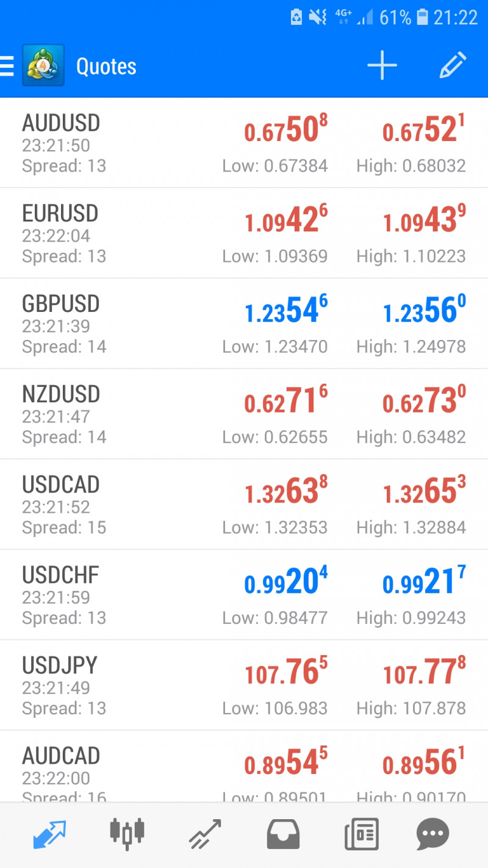Screen dimensions: 488x868
Task: Tap the GBPUSD bid price 1.23546
Action: click(x=286, y=309)
